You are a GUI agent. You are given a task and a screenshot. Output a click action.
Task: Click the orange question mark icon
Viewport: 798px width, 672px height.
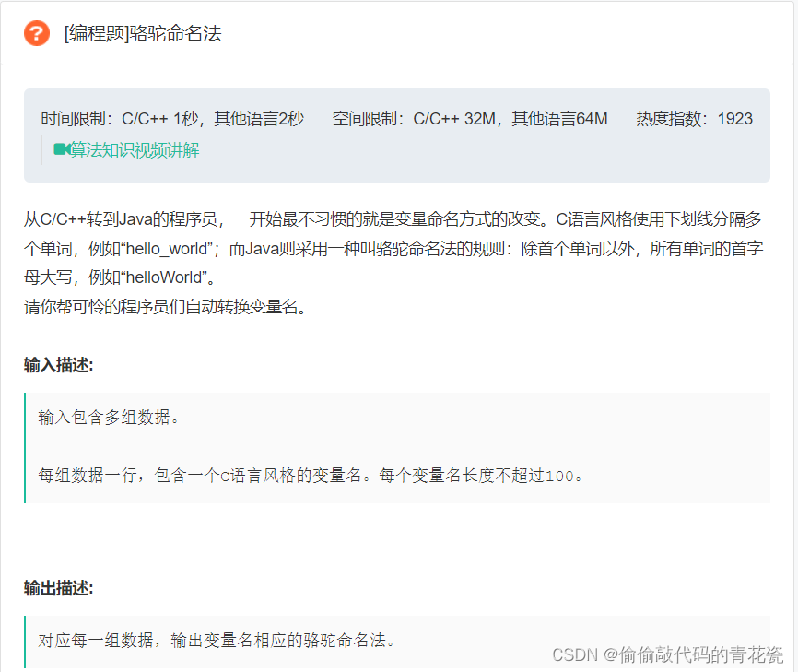[37, 33]
